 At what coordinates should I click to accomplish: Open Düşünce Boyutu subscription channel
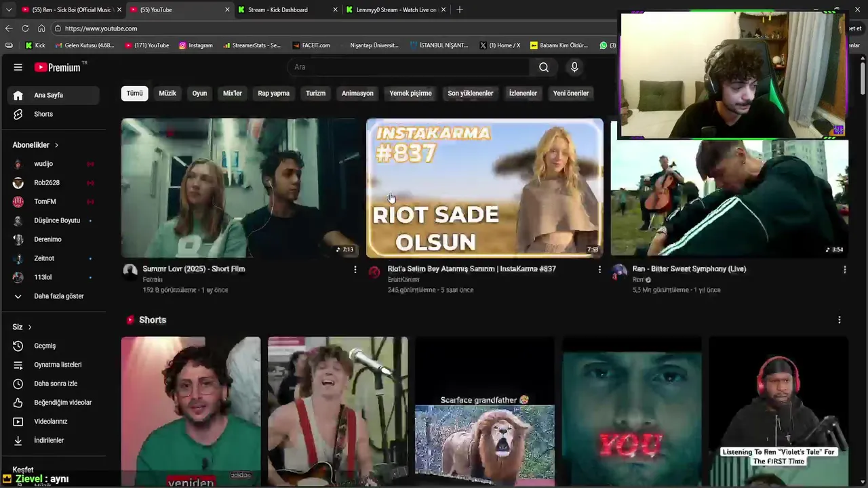click(54, 221)
